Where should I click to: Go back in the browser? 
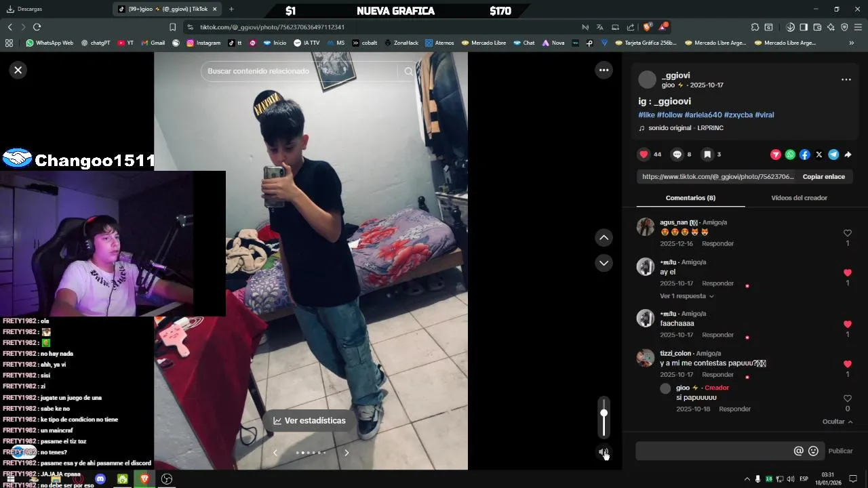click(9, 27)
